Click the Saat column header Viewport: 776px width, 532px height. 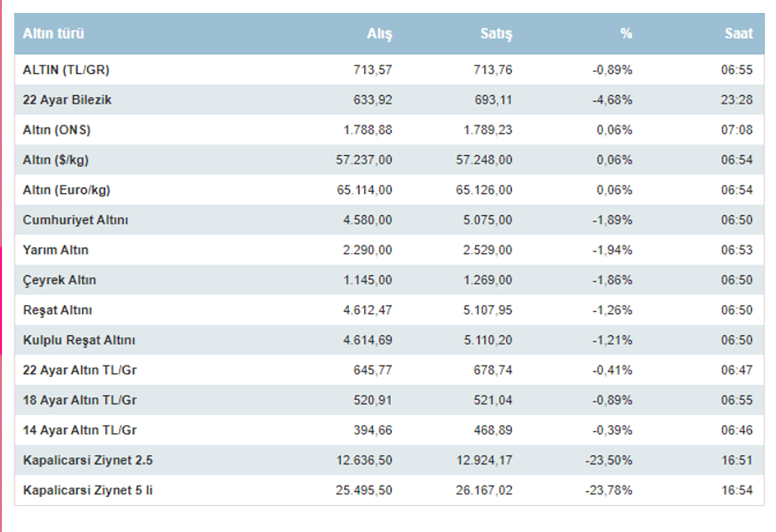[738, 34]
